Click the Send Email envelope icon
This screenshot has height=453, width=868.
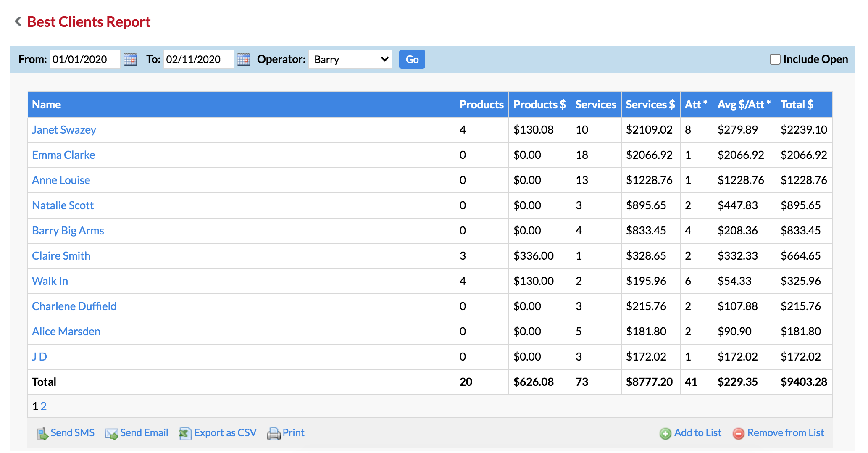tap(112, 434)
